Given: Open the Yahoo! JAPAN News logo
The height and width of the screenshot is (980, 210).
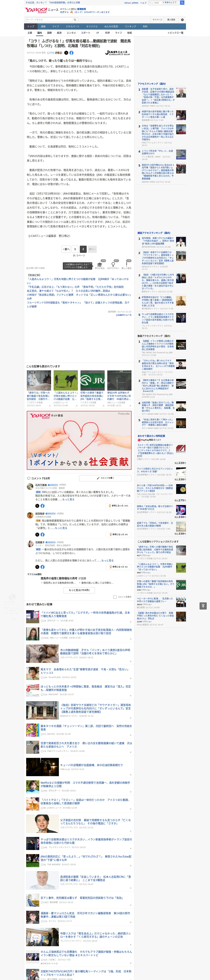Looking at the screenshot, I should pos(42,10).
